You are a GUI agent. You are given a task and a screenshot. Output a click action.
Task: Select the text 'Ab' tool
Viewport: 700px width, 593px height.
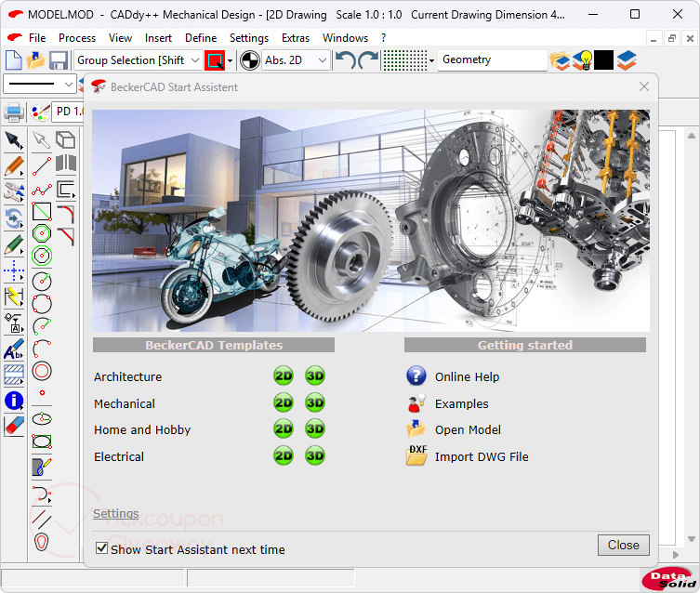point(14,349)
